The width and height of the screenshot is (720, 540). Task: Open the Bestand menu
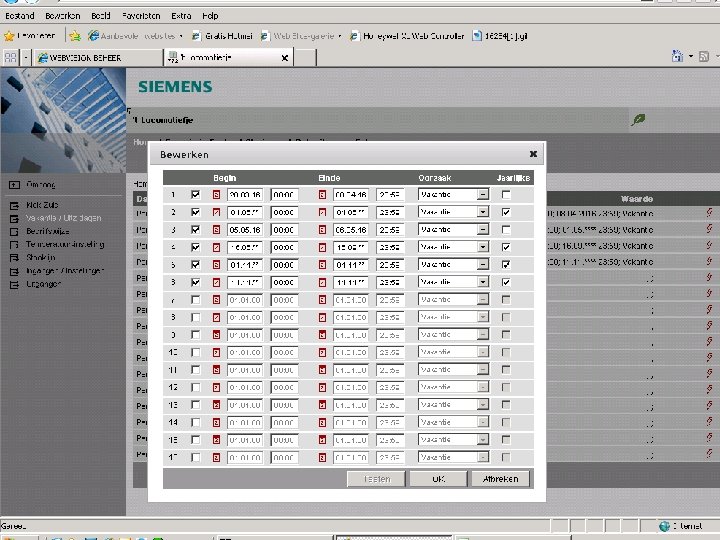pyautogui.click(x=20, y=16)
